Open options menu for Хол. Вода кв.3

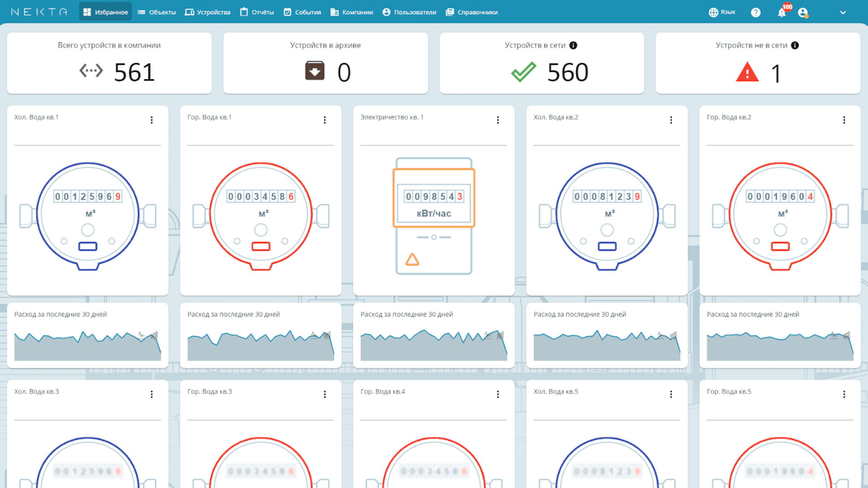[152, 394]
